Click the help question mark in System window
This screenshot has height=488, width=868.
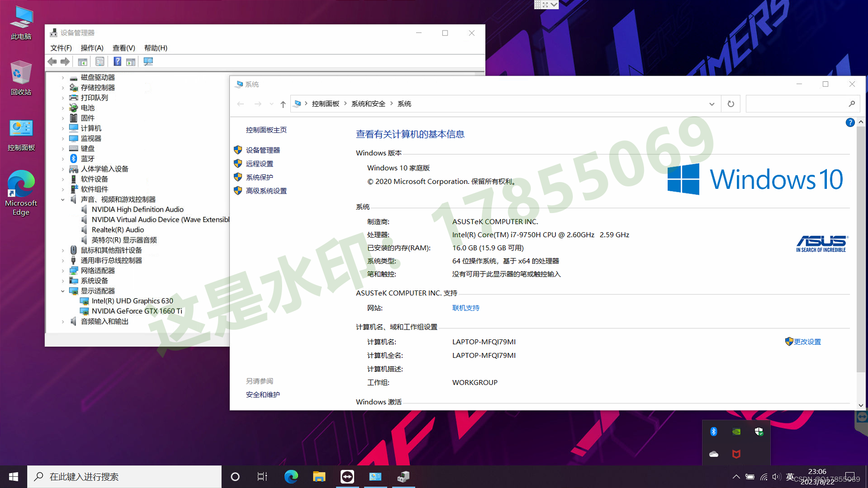coord(850,122)
